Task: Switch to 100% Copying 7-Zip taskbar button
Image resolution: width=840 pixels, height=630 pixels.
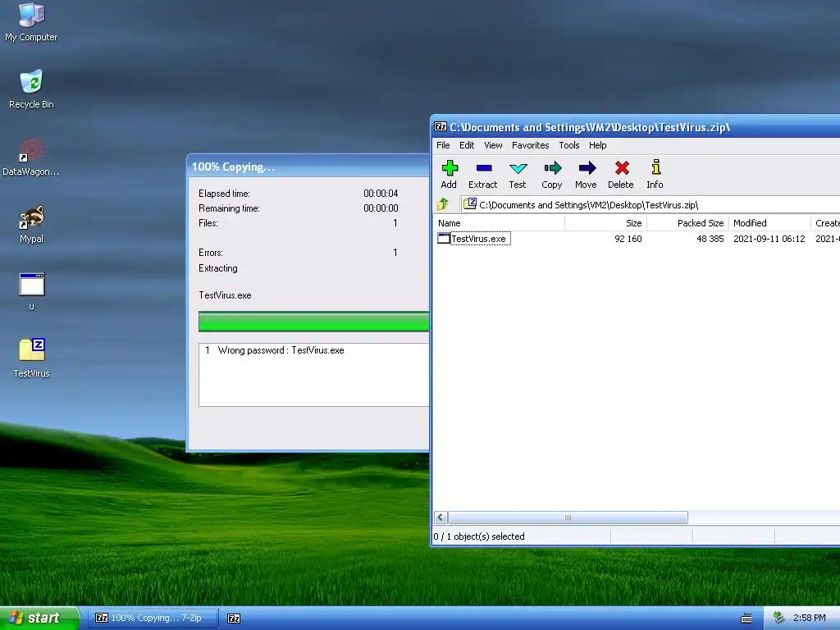Action: click(x=153, y=619)
